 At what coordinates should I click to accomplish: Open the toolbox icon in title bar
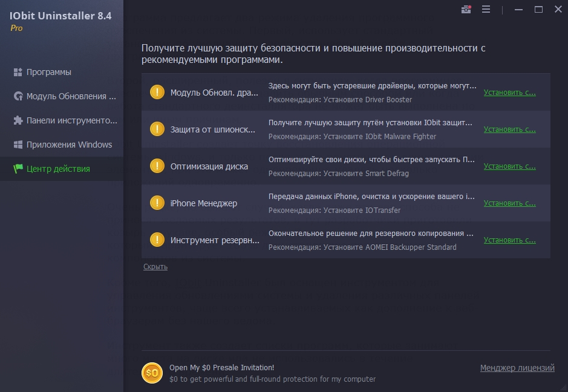466,10
